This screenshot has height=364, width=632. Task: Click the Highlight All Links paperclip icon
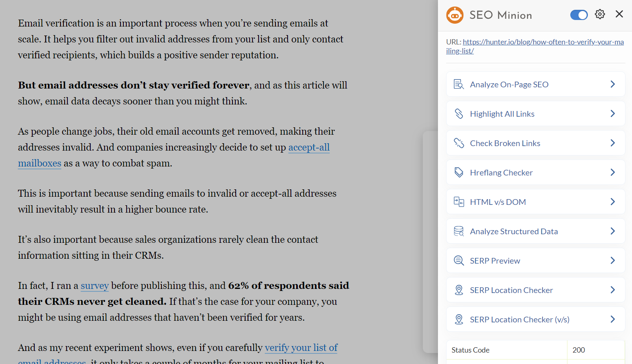pos(459,114)
